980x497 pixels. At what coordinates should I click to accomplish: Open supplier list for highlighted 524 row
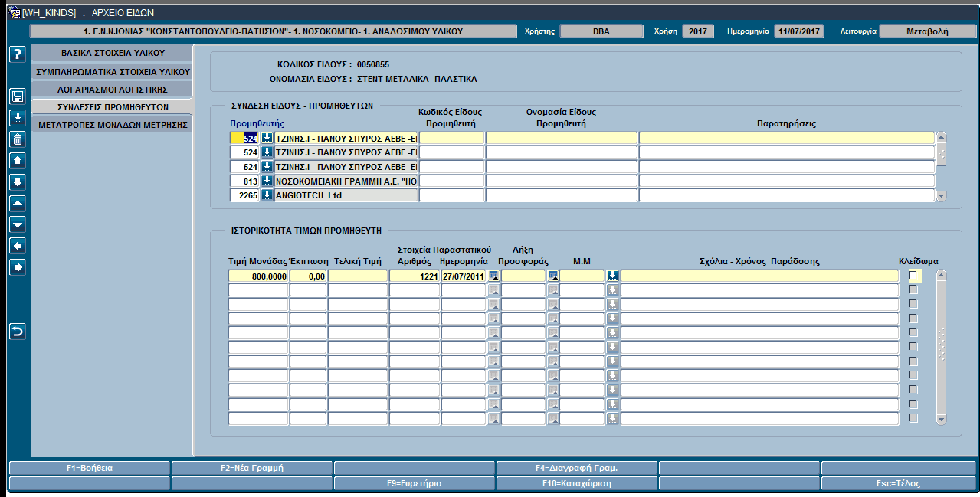(267, 138)
